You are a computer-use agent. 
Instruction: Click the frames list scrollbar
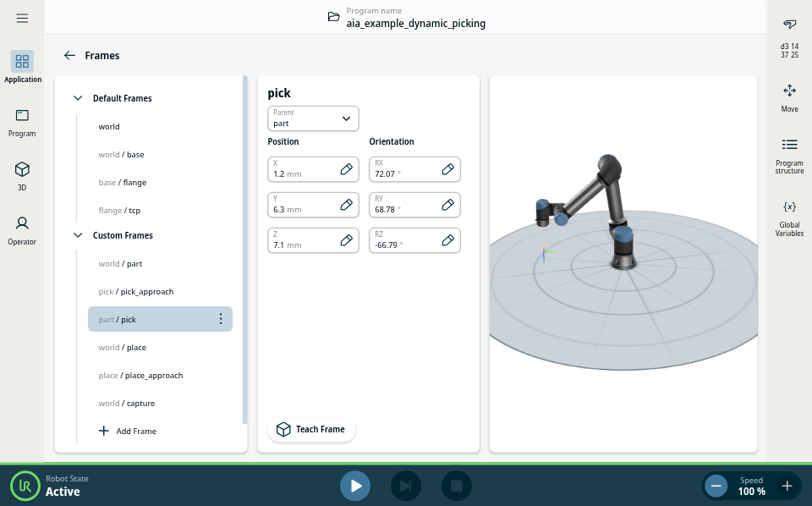pyautogui.click(x=245, y=250)
